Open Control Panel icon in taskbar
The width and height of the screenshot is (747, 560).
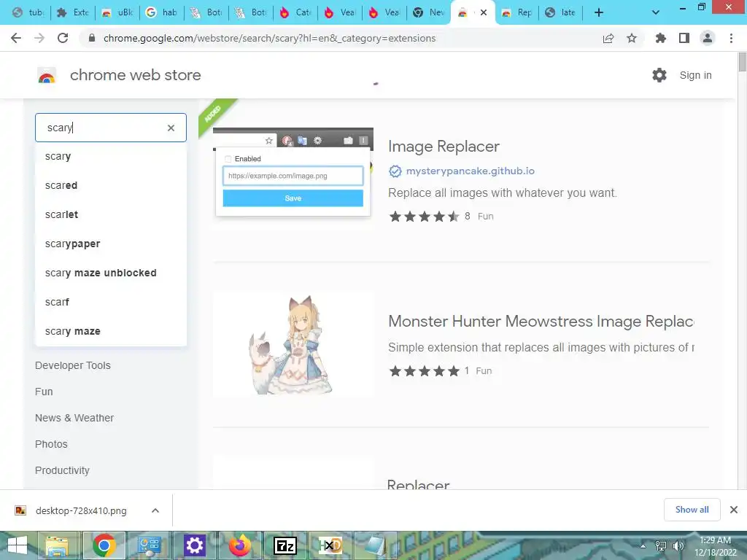(x=150, y=545)
